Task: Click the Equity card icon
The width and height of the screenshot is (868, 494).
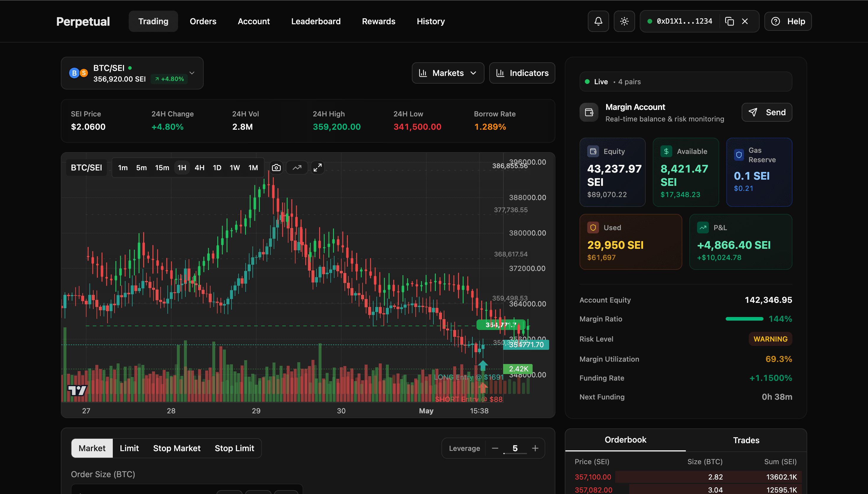Action: tap(593, 151)
